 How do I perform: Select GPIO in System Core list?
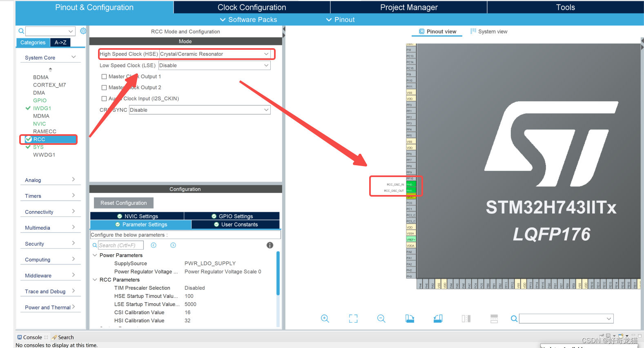coord(40,100)
